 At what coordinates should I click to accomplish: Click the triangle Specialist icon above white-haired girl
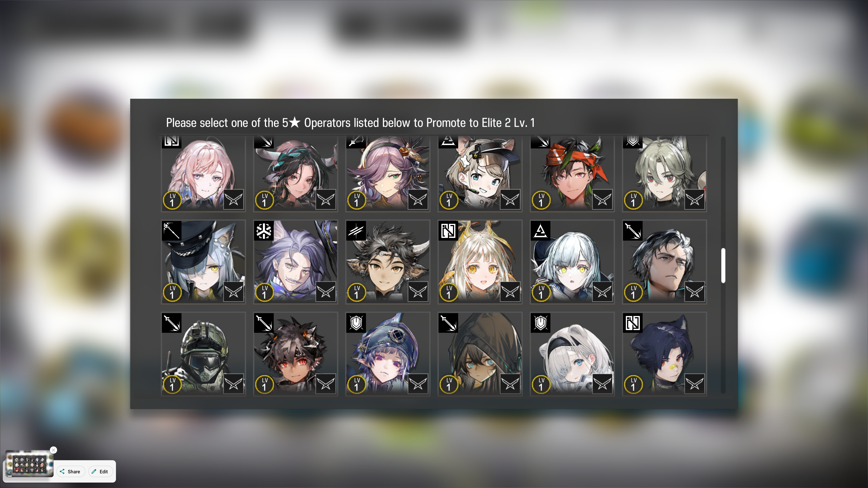tap(540, 231)
